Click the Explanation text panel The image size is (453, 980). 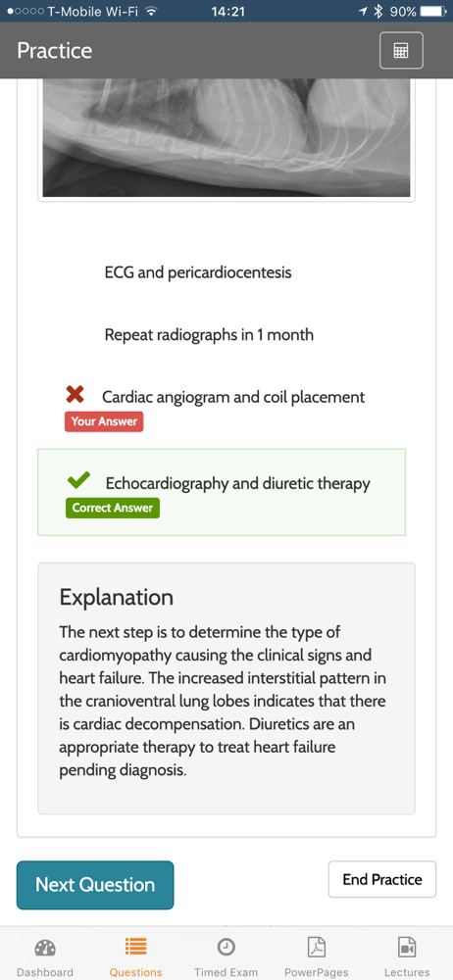[226, 689]
